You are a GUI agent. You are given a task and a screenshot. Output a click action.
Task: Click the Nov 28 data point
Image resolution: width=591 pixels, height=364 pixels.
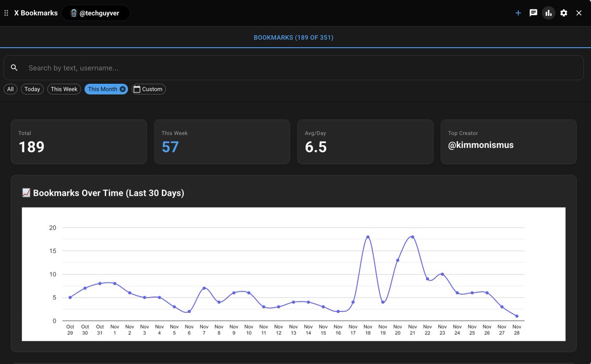tap(517, 316)
